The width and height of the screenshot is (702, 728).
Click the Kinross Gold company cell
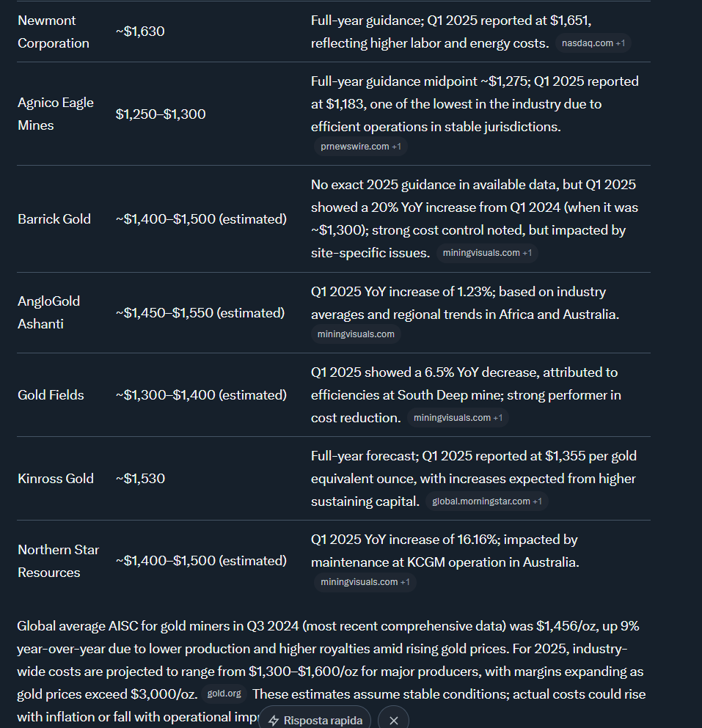point(56,478)
